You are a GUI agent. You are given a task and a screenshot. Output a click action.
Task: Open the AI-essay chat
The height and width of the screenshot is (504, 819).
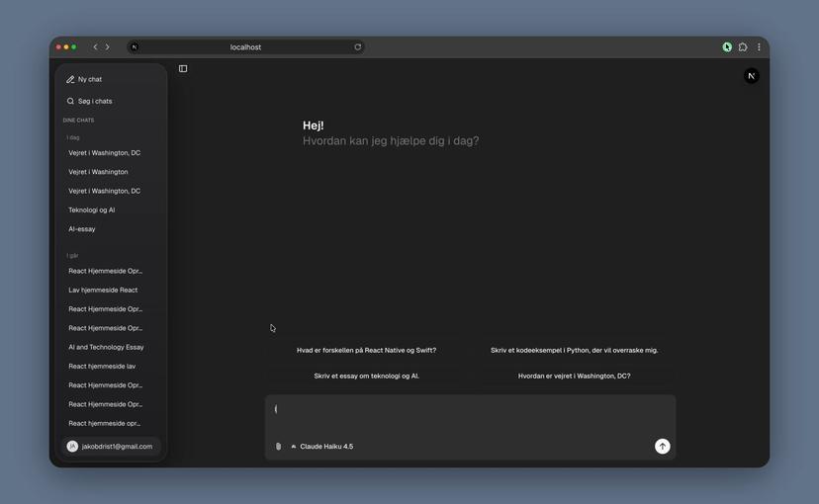(82, 229)
